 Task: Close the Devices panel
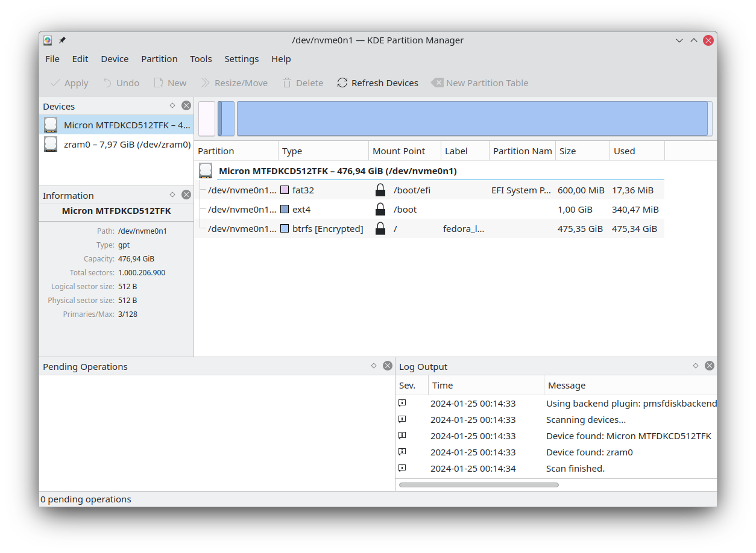(x=186, y=105)
